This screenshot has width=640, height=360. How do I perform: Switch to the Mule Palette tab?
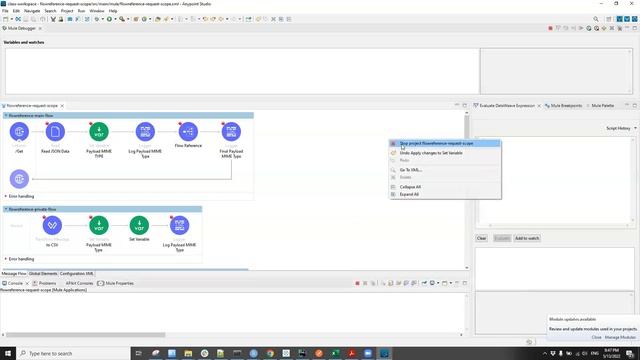click(600, 105)
